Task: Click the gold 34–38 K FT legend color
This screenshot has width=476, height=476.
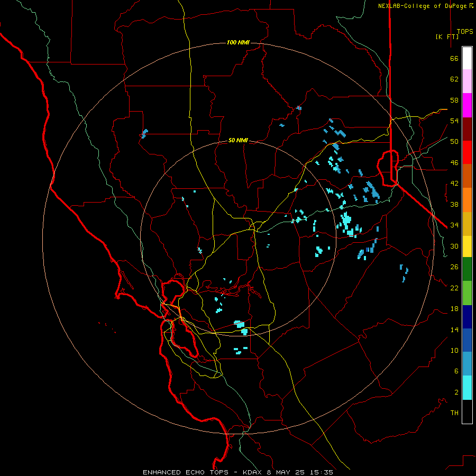Action: click(467, 224)
